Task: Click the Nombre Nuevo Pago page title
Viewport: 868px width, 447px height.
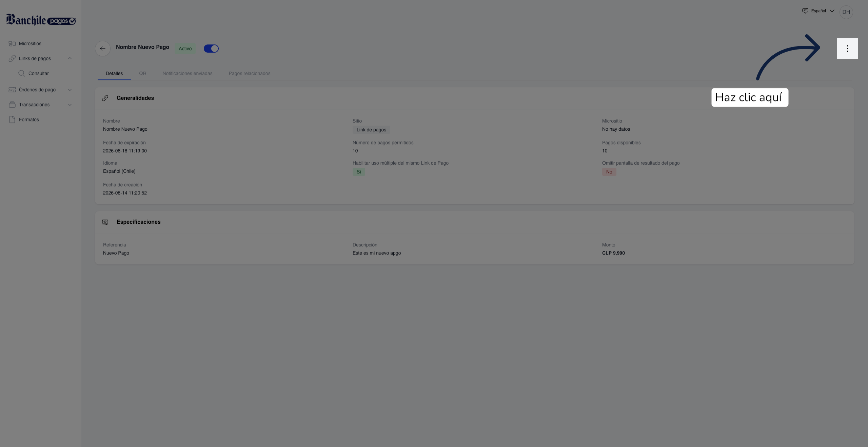Action: (x=142, y=47)
